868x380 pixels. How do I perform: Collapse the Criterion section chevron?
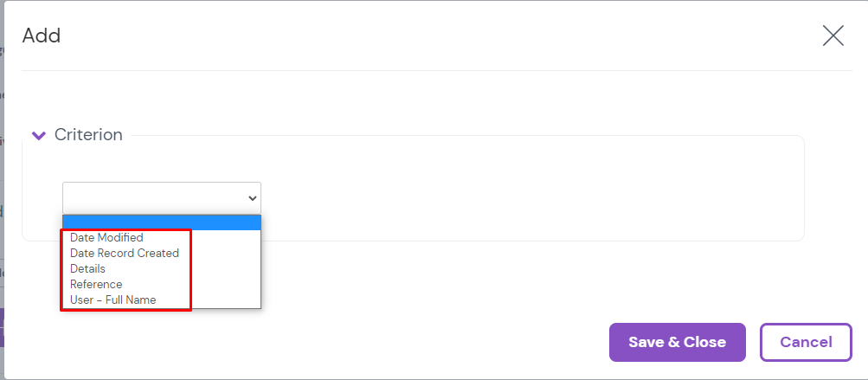(38, 135)
